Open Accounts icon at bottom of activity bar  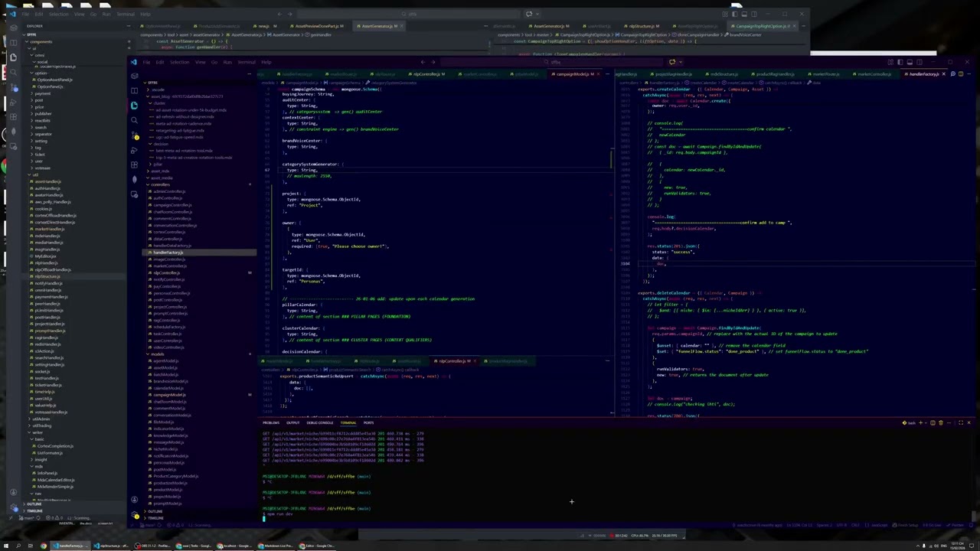(135, 500)
